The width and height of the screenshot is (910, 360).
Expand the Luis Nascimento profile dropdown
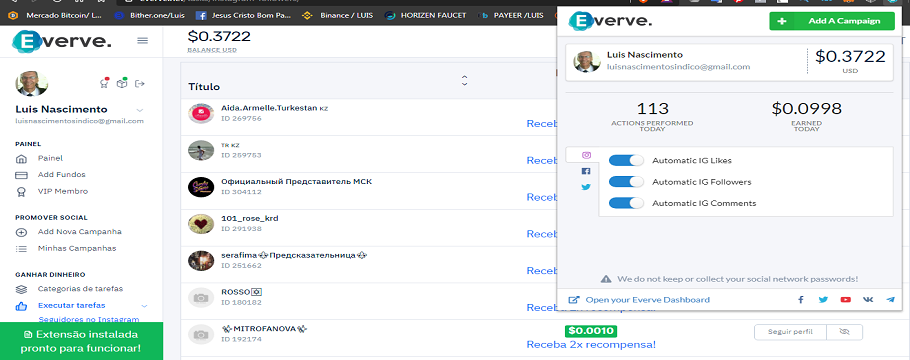point(139,110)
